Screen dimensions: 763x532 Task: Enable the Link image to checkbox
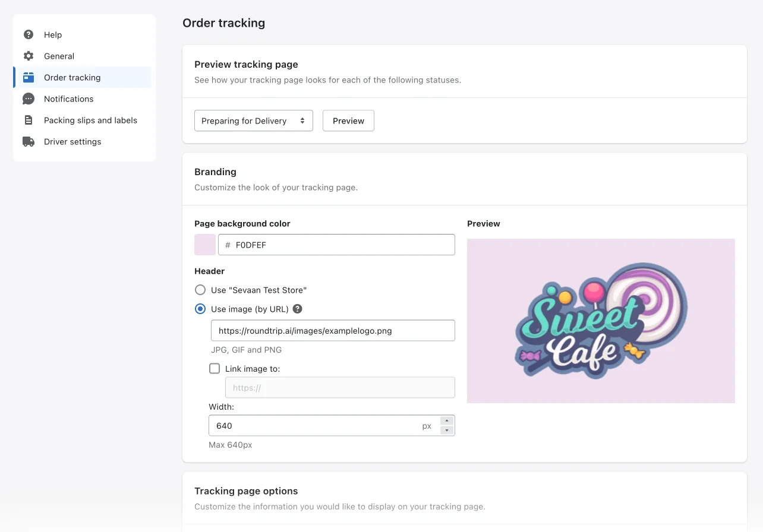[x=215, y=368]
